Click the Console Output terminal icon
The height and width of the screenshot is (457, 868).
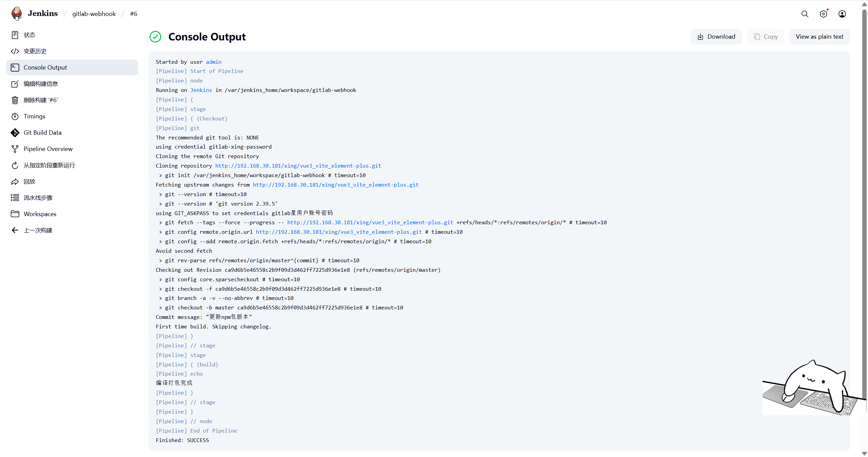15,68
